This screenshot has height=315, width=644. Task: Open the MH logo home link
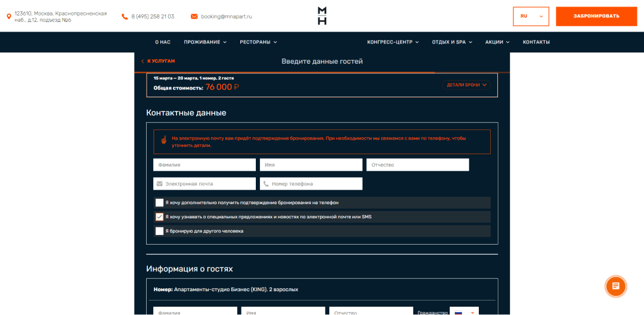point(322,16)
